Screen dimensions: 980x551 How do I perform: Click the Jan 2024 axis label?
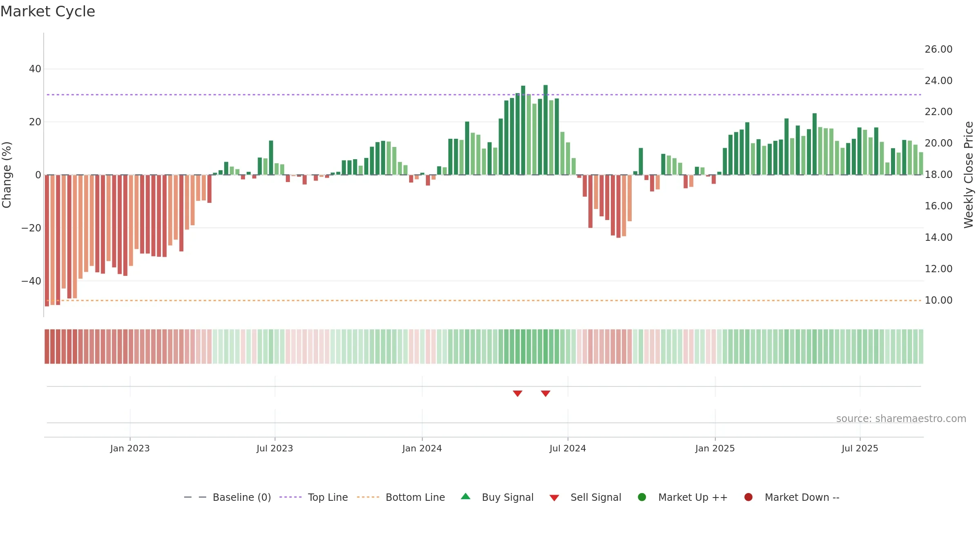point(422,449)
